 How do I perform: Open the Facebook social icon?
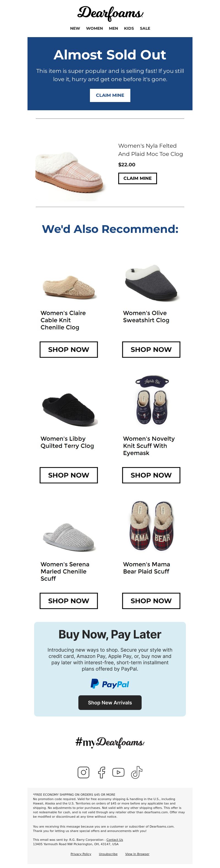click(x=101, y=772)
